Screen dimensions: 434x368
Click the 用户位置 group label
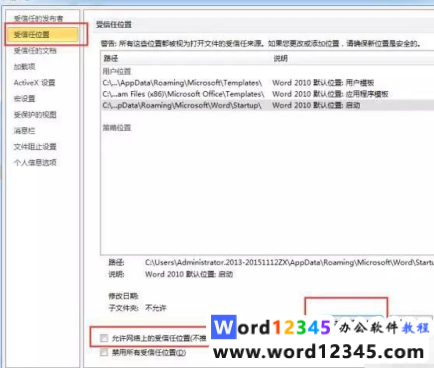click(117, 71)
